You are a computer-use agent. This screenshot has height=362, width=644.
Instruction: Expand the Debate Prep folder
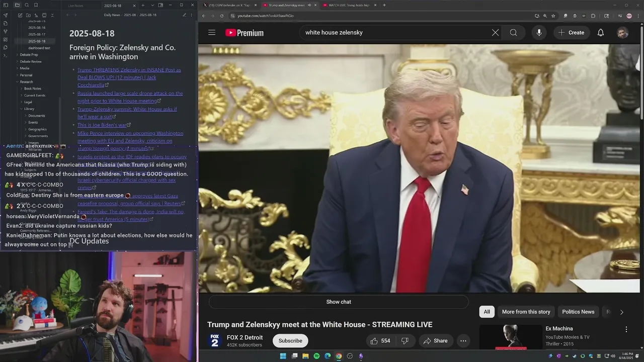tap(29, 54)
